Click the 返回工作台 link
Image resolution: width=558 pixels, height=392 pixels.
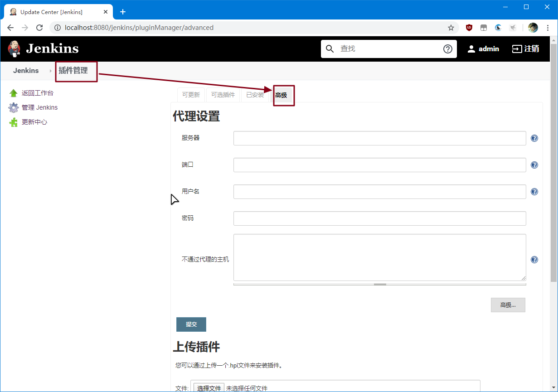click(38, 93)
